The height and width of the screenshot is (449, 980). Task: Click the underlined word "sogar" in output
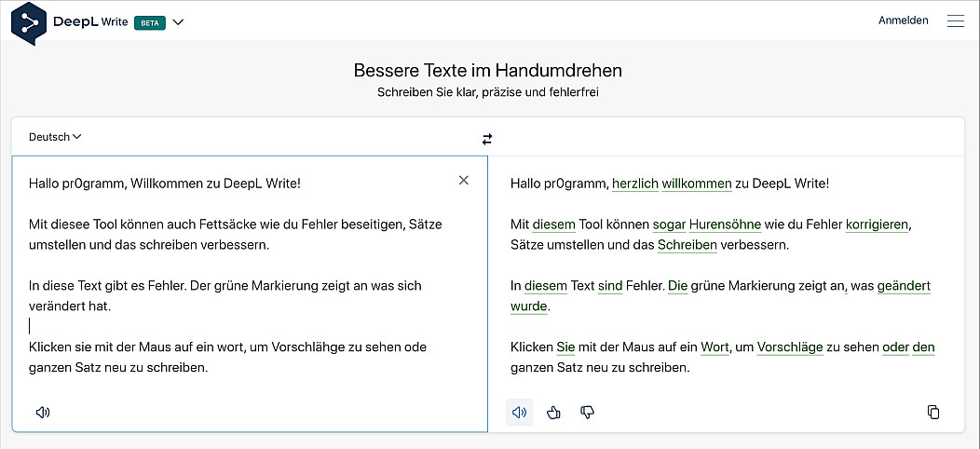pos(668,224)
